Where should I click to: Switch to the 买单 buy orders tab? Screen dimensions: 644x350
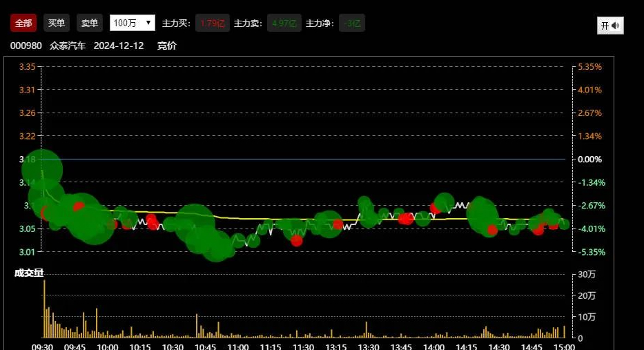tap(56, 23)
